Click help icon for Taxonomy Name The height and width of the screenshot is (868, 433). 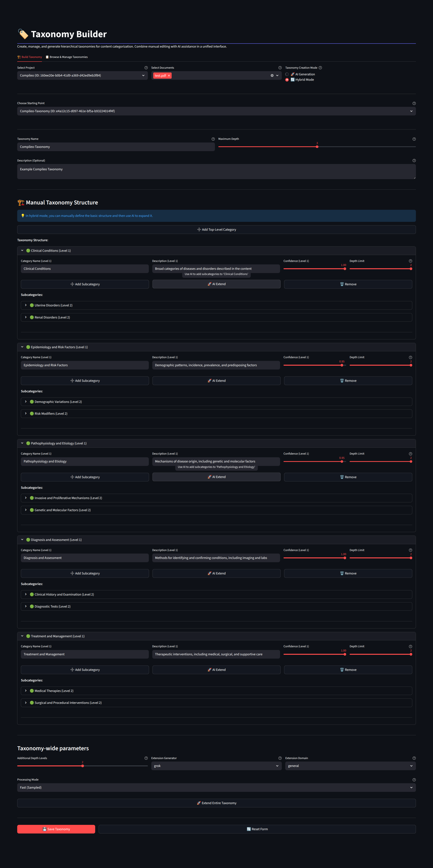click(213, 139)
